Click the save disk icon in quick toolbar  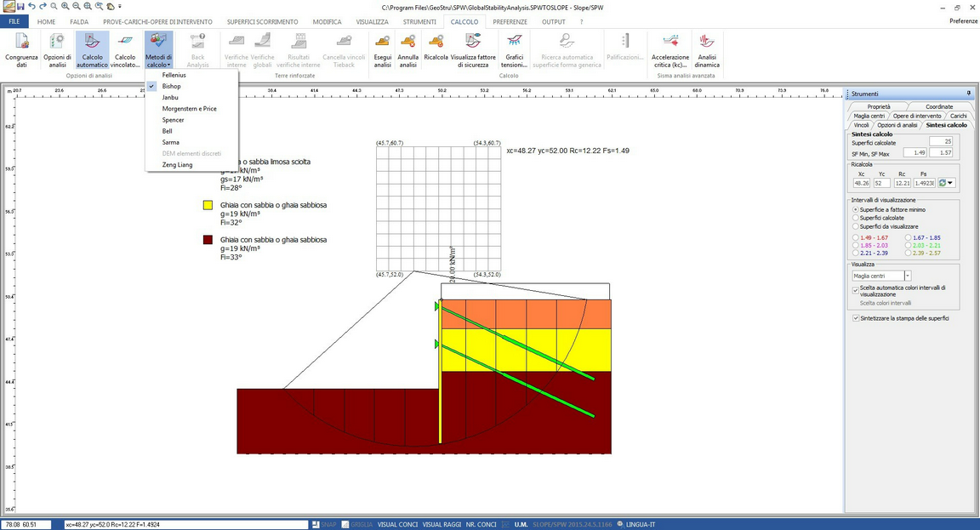(20, 6)
